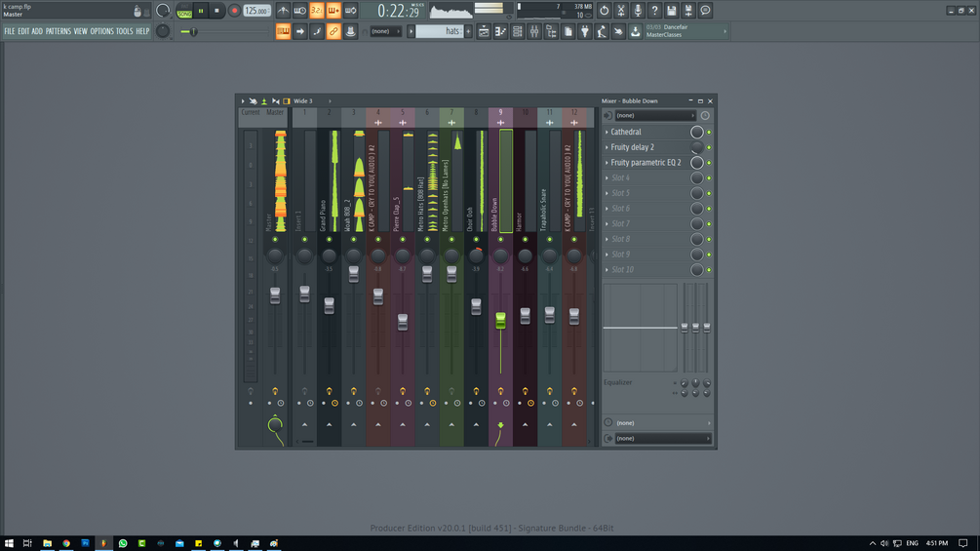
Task: Stop playback with the stop button
Action: point(216,11)
